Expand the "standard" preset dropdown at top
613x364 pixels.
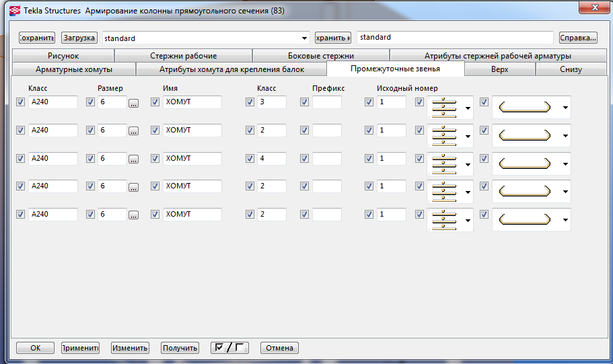(x=305, y=38)
